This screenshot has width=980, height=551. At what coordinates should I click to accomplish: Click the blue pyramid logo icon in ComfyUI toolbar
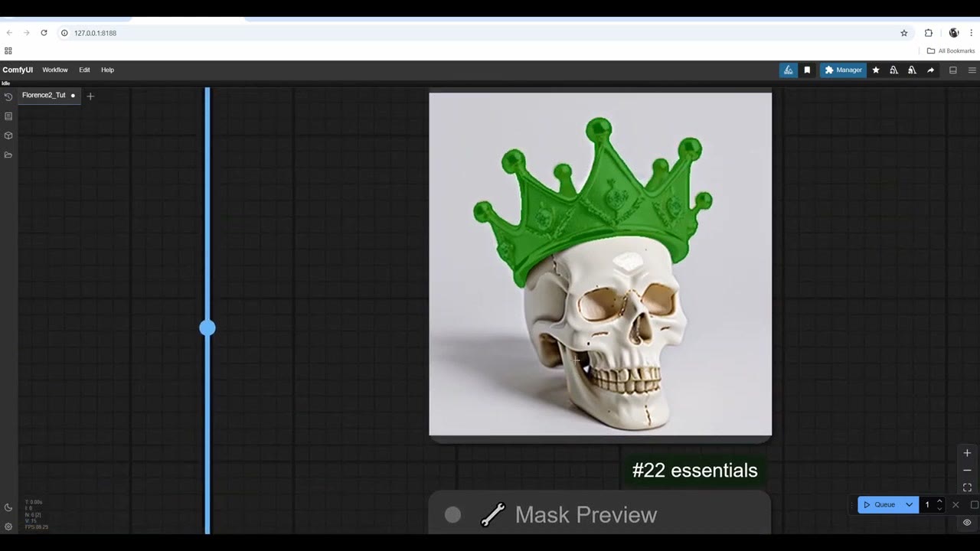click(x=788, y=70)
